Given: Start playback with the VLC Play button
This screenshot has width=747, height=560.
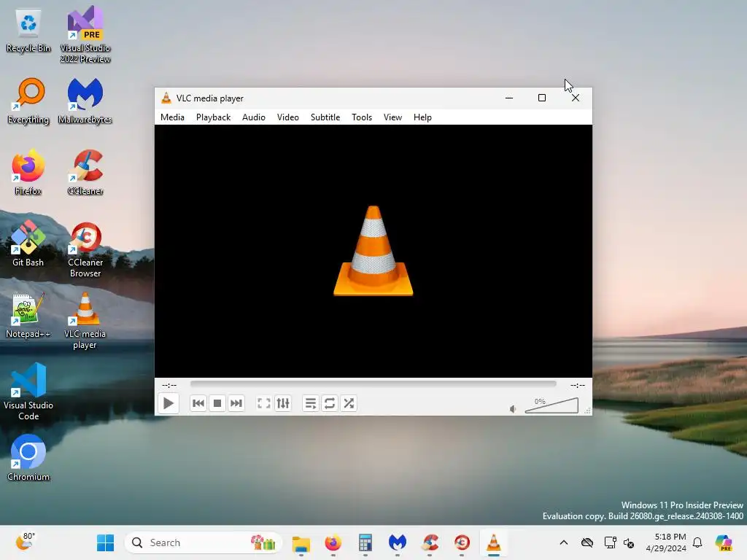Looking at the screenshot, I should click(169, 403).
